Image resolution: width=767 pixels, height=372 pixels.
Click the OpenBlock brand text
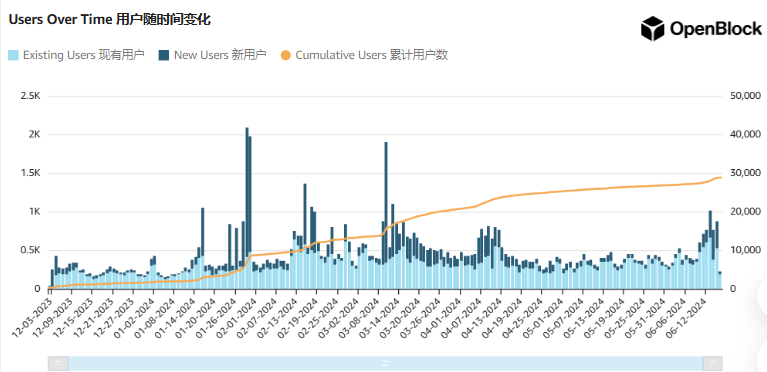click(716, 28)
